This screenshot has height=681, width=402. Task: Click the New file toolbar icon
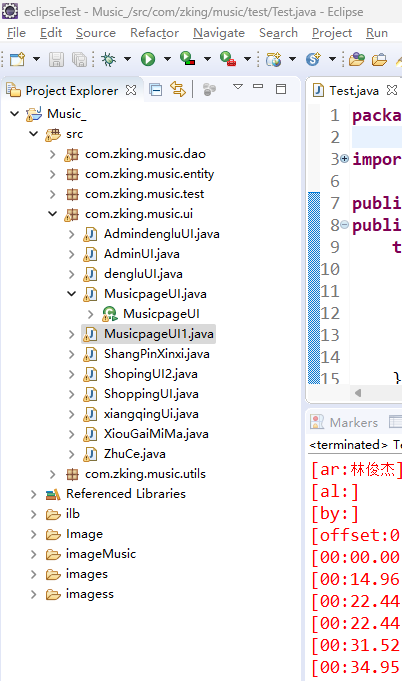17,59
